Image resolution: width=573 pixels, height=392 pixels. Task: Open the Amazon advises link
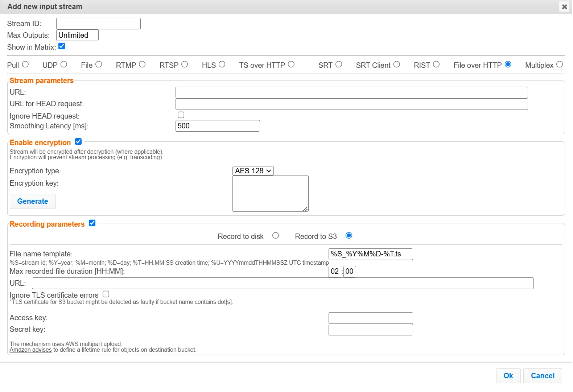(x=31, y=350)
